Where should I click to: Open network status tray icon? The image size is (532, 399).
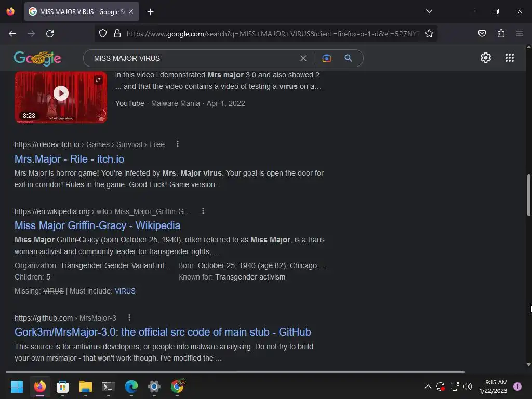click(x=455, y=387)
